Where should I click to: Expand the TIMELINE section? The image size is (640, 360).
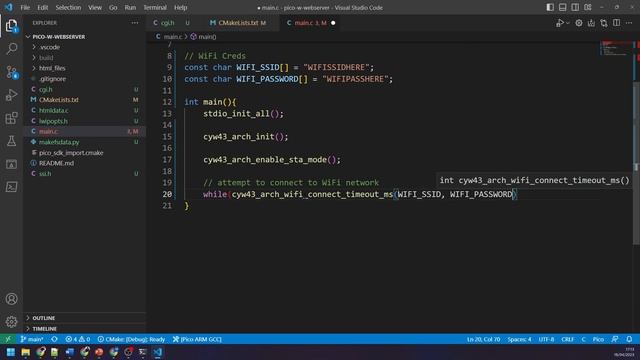pyautogui.click(x=44, y=329)
